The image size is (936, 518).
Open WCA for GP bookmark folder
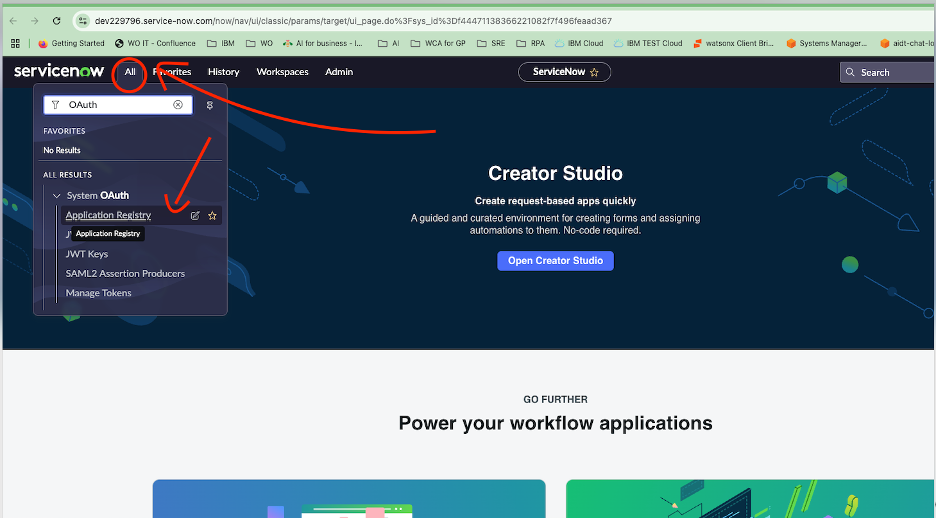point(438,44)
